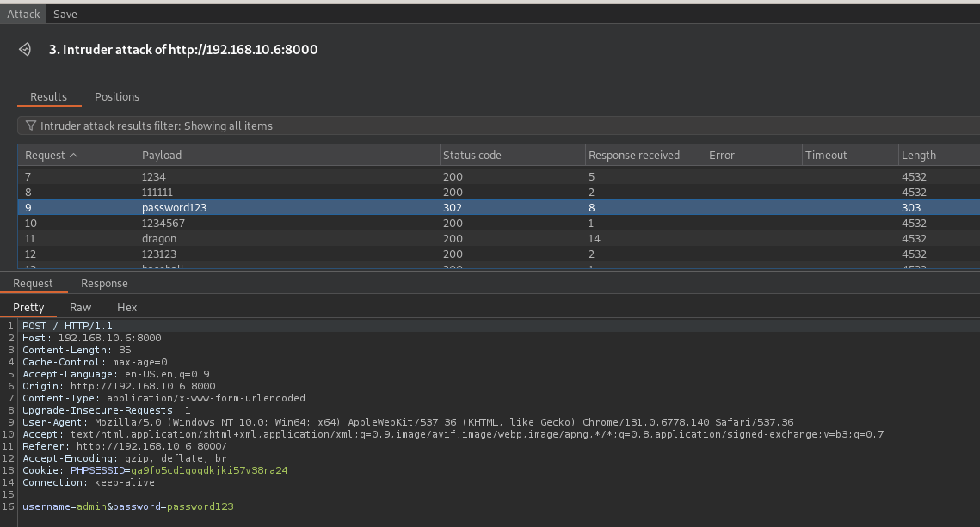Select the row with payload dragon
Screen dimensions: 980x527
(499, 238)
